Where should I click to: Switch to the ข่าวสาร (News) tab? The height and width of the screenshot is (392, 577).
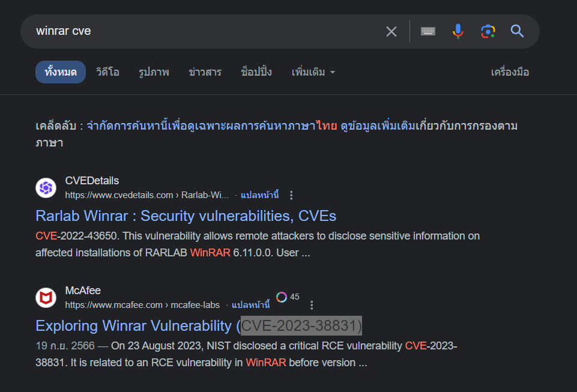205,72
